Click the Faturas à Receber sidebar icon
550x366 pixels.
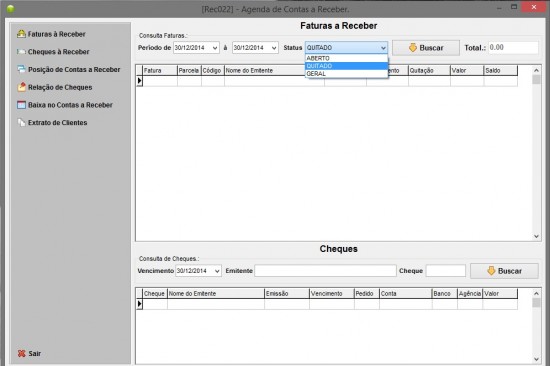click(x=21, y=34)
